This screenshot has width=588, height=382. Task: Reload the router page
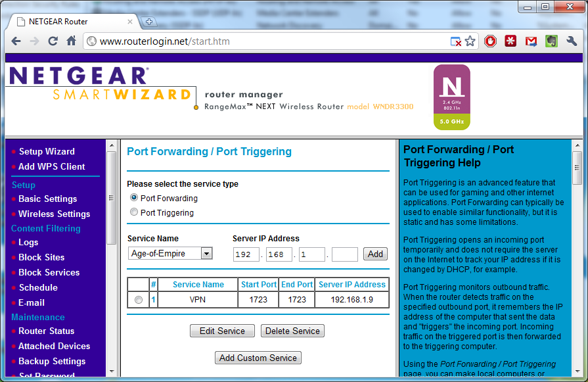[53, 41]
